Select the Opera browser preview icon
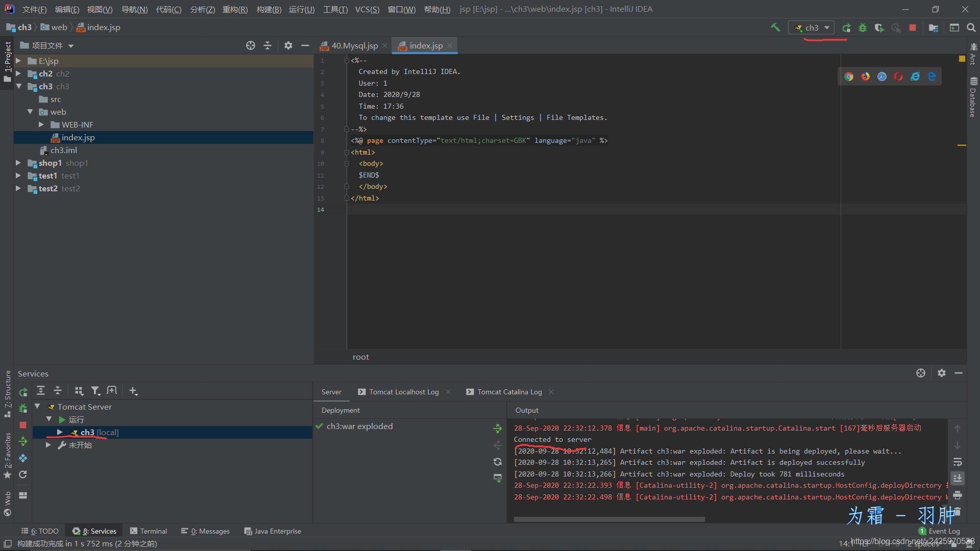Viewport: 980px width, 551px height. pyautogui.click(x=898, y=76)
